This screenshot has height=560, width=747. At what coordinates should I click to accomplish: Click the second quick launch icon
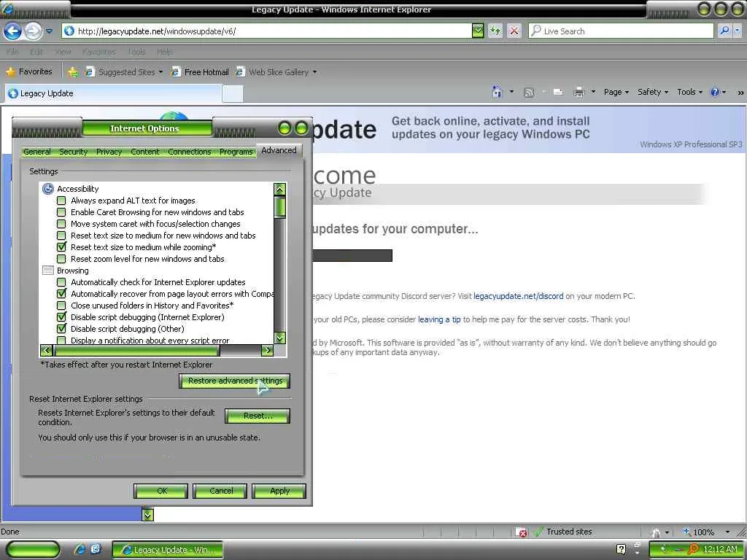click(x=95, y=549)
